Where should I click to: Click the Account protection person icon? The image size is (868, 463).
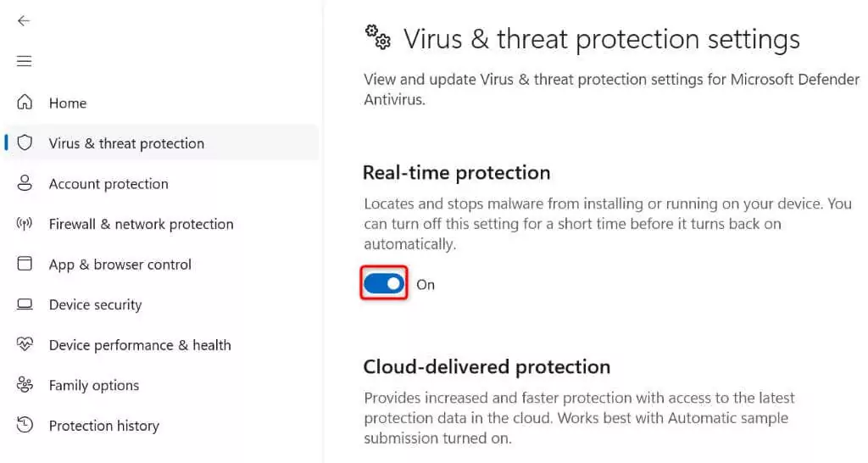point(25,183)
